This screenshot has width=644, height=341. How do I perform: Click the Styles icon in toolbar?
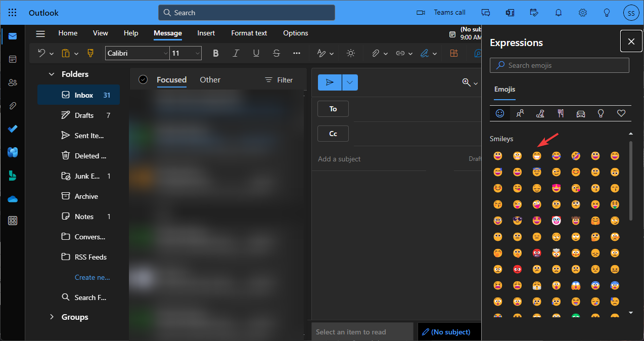(x=321, y=53)
